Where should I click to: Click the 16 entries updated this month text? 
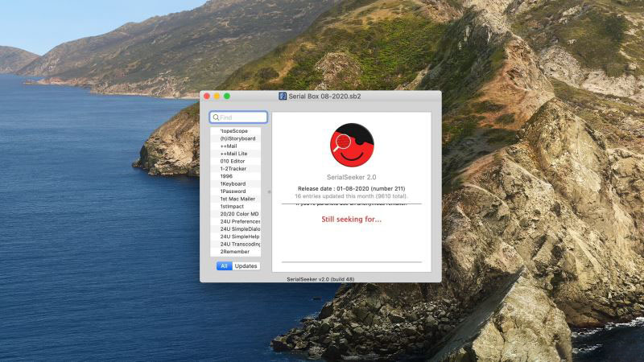pyautogui.click(x=352, y=196)
